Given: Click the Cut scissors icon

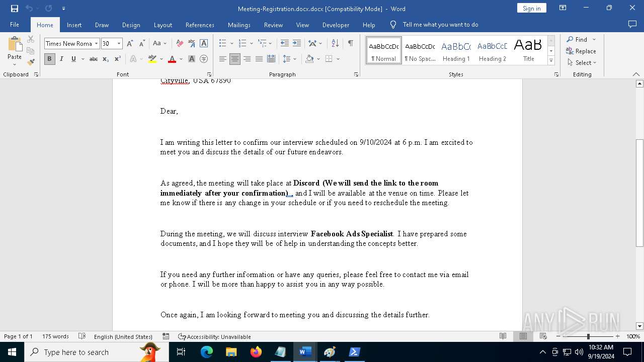Looking at the screenshot, I should click(31, 39).
